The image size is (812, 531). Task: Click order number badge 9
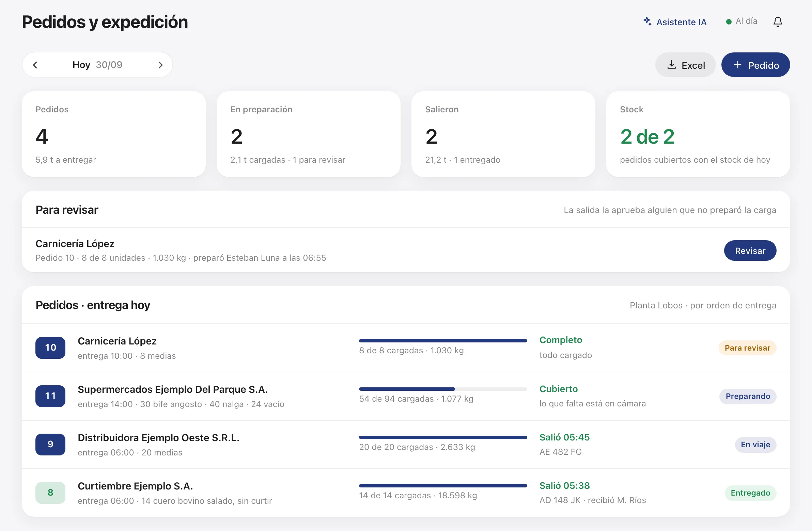tap(50, 445)
